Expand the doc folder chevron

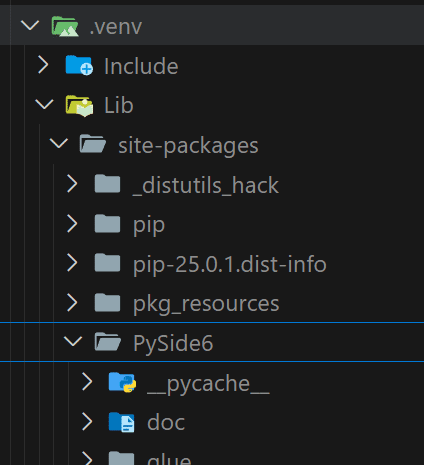click(x=87, y=421)
